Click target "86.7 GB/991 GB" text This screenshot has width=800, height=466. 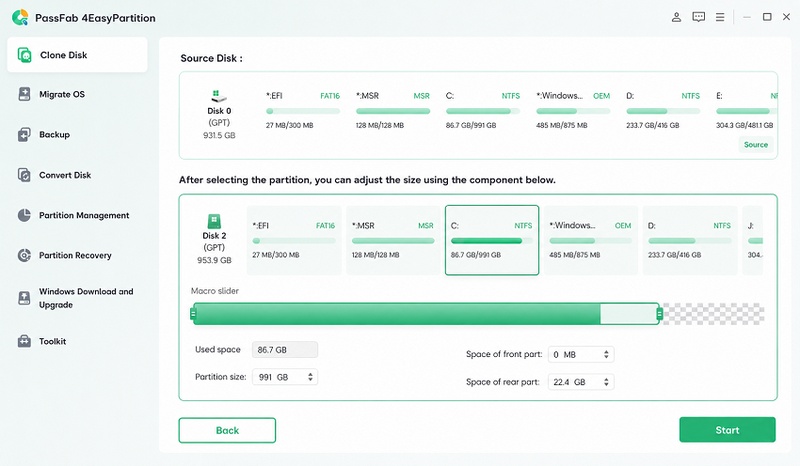point(476,255)
